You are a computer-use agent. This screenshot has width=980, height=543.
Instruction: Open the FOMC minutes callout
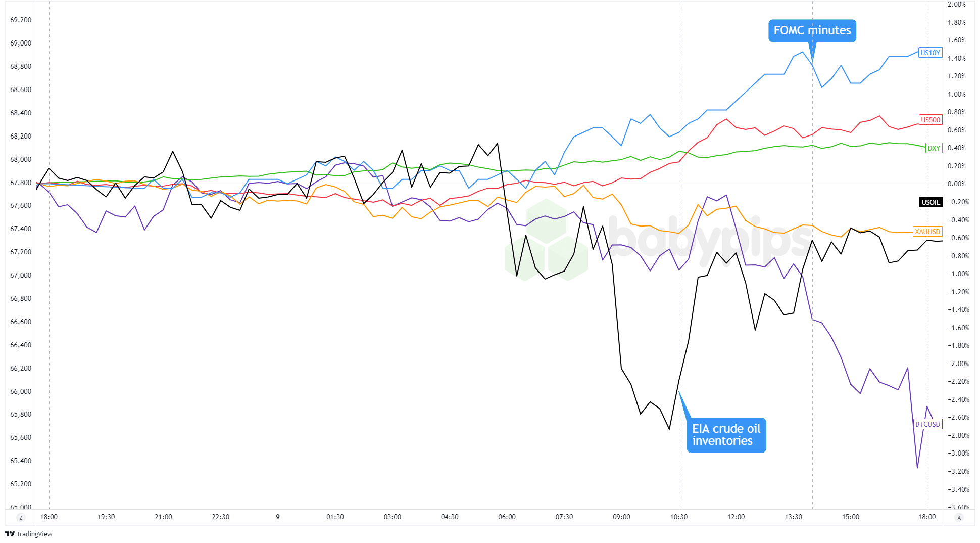tap(812, 31)
